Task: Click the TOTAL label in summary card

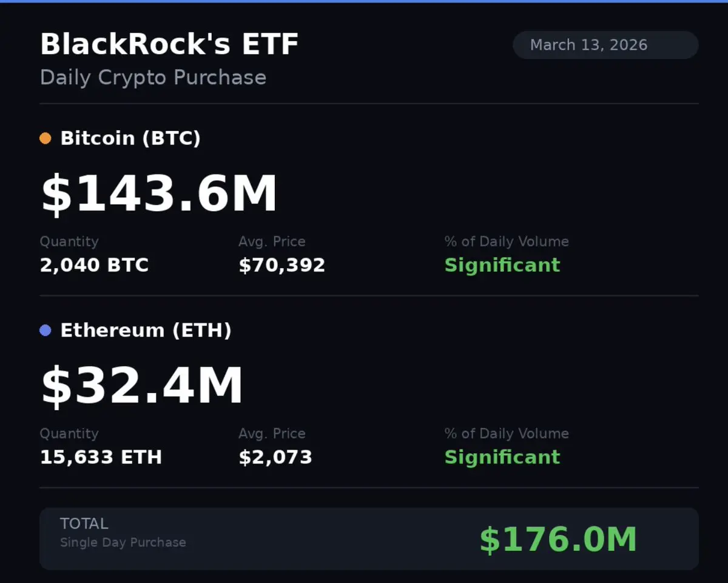Action: (x=84, y=524)
